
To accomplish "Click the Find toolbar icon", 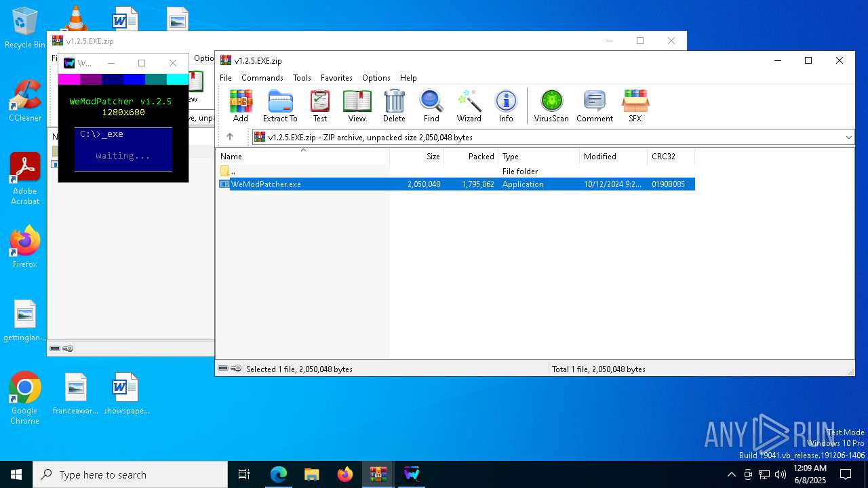I will click(431, 106).
